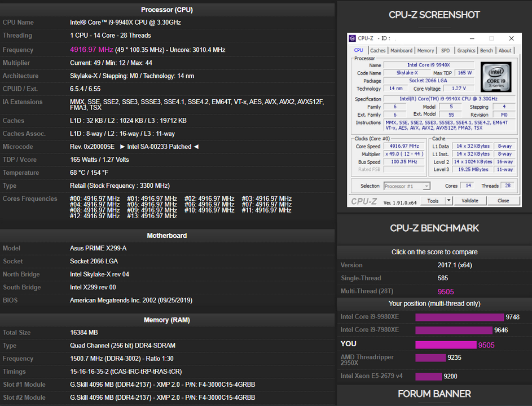The height and width of the screenshot is (406, 532).
Task: Click the '16384 MB' total size value
Action: pyautogui.click(x=84, y=333)
